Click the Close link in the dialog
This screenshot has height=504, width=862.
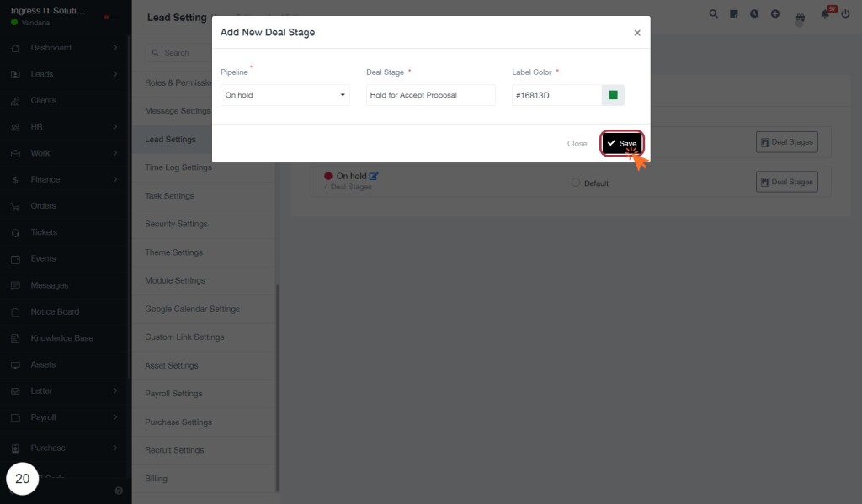[577, 143]
